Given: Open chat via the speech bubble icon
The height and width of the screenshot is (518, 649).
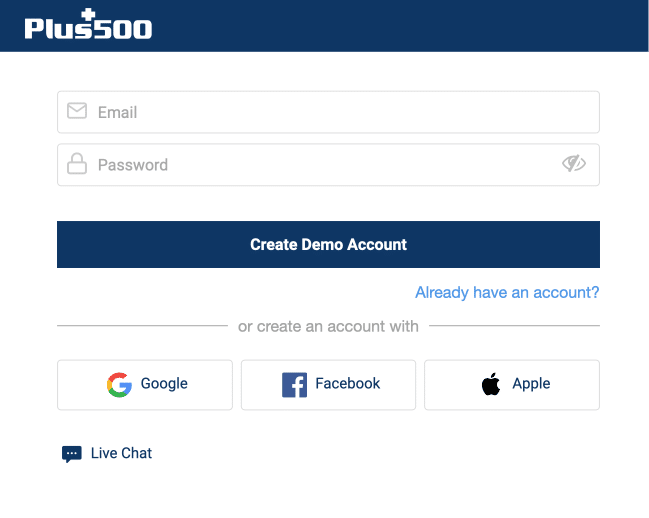Looking at the screenshot, I should (x=72, y=454).
